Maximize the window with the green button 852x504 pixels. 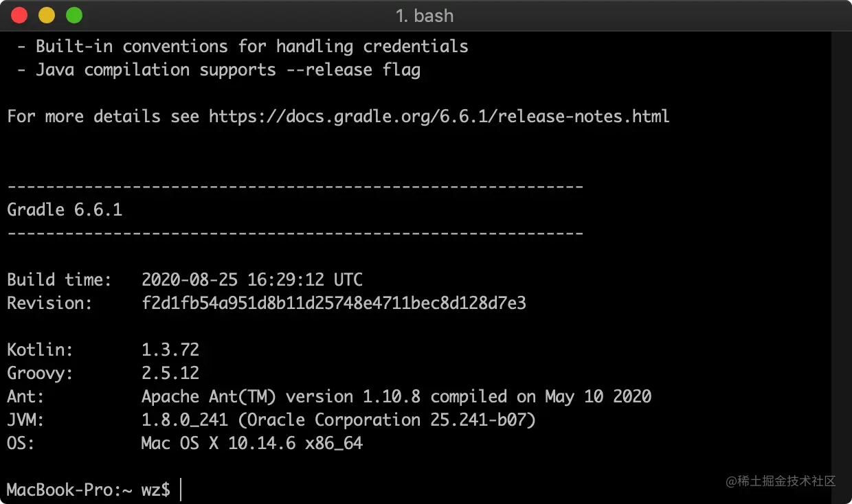[74, 15]
